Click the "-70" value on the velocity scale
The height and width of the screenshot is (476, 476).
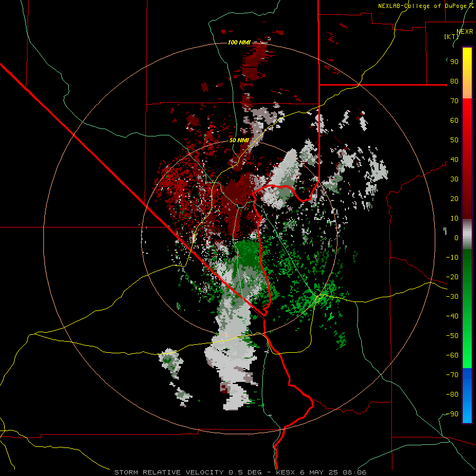coord(452,375)
